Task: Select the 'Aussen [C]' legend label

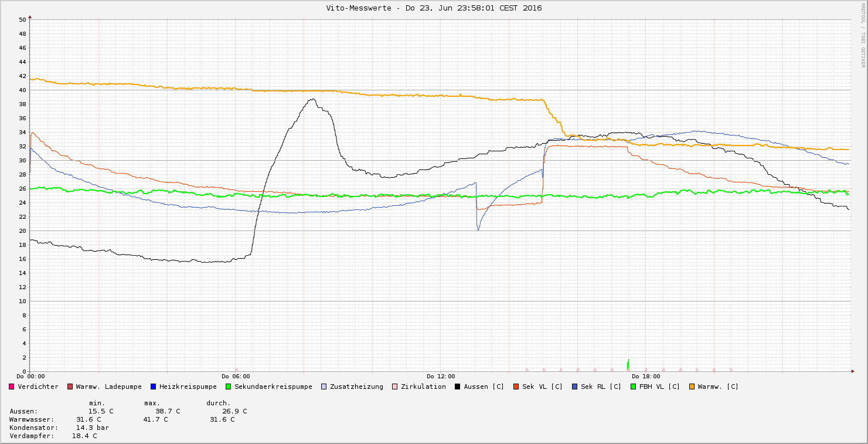Action: pos(484,387)
